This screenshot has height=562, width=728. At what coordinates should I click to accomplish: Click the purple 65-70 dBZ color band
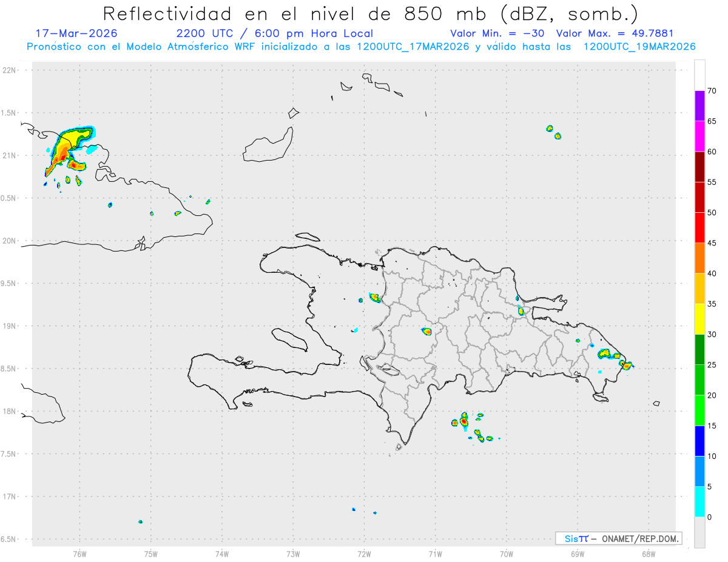tap(699, 106)
